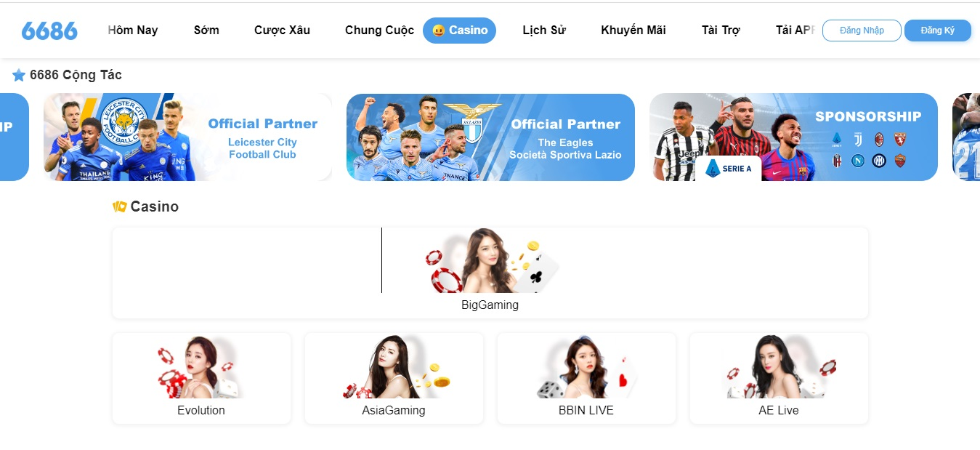Viewport: 980px width, 450px height.
Task: Click the emoji icon on Casino tab
Action: point(439,31)
